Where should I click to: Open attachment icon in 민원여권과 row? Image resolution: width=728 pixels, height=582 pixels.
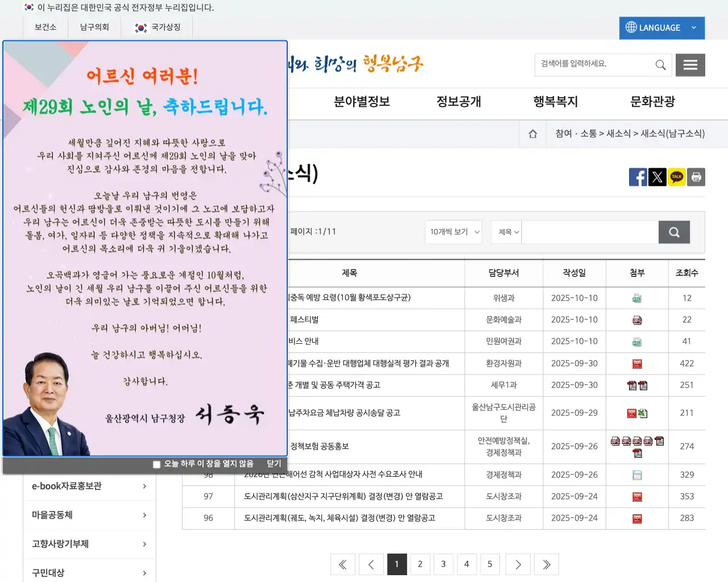point(637,342)
